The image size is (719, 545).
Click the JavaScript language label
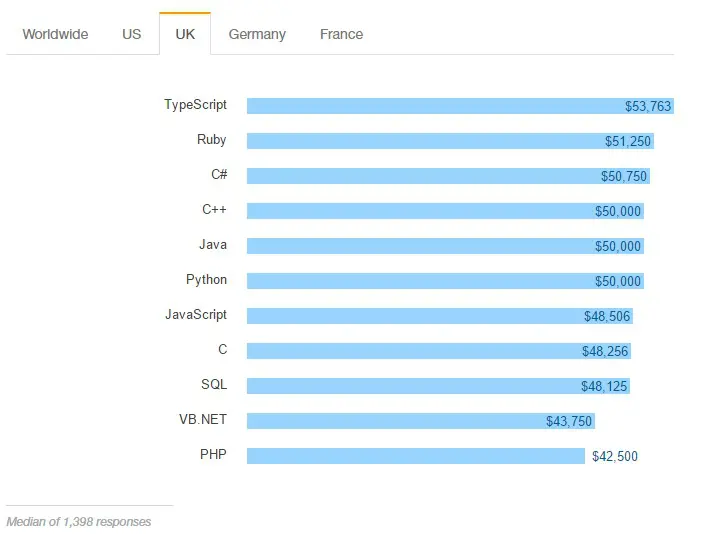pos(196,315)
